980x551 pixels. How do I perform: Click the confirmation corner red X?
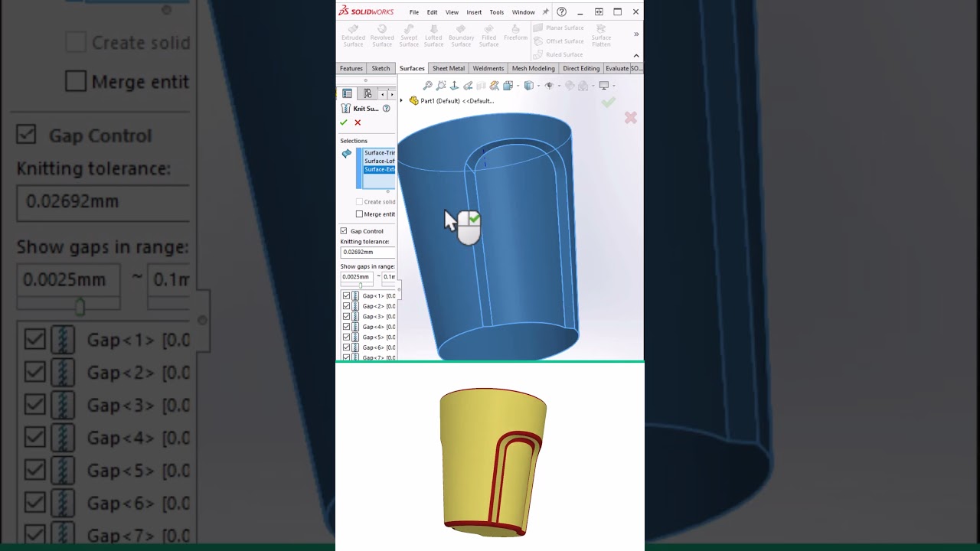point(630,118)
